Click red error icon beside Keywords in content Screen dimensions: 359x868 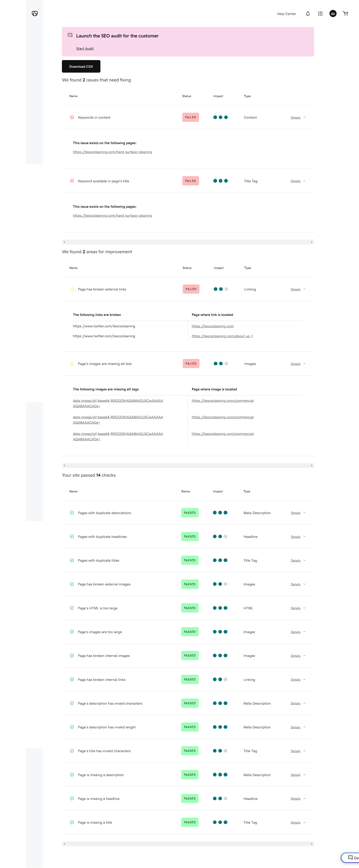click(72, 118)
